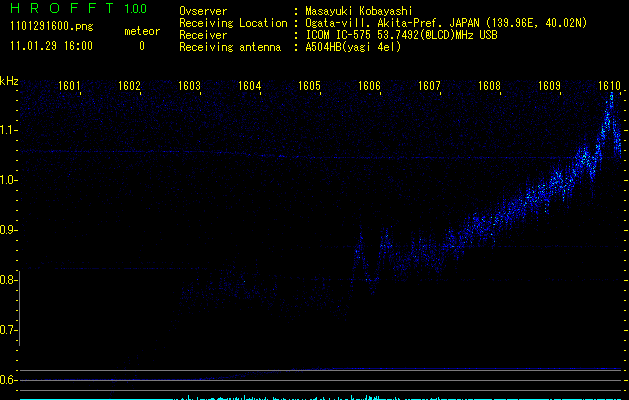Click time marker 1601
Screen dimensions: 629x400
coord(69,86)
